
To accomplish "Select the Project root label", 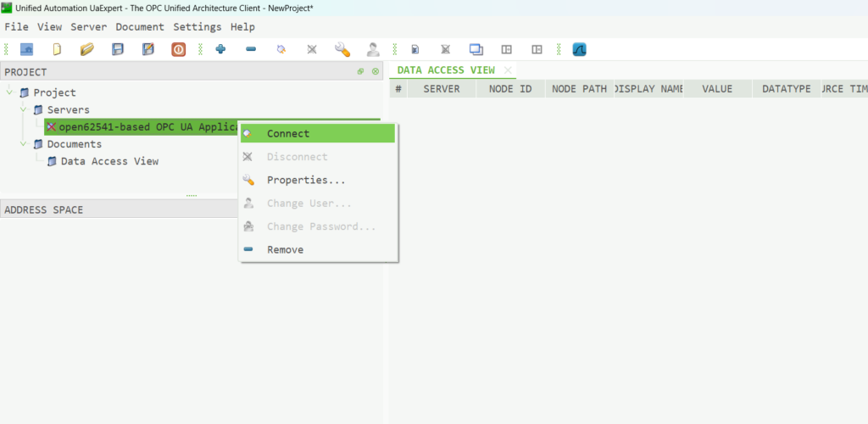I will [54, 92].
